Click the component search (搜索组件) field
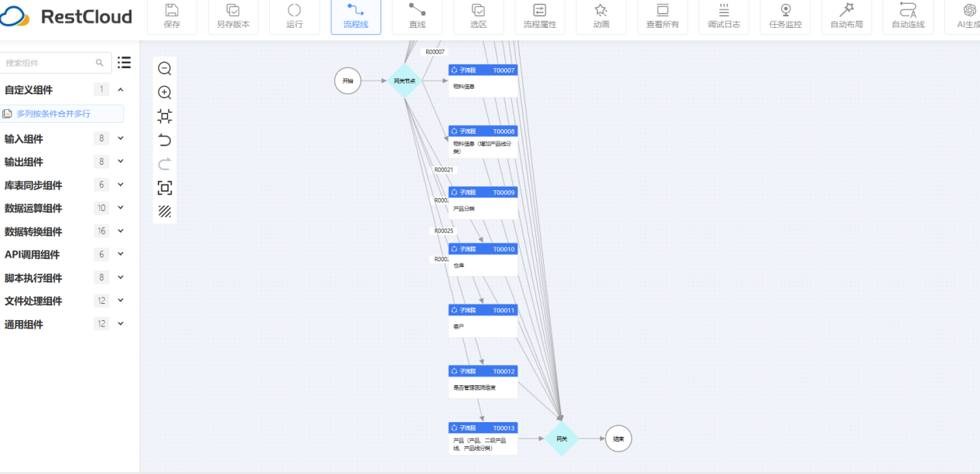 coord(48,63)
